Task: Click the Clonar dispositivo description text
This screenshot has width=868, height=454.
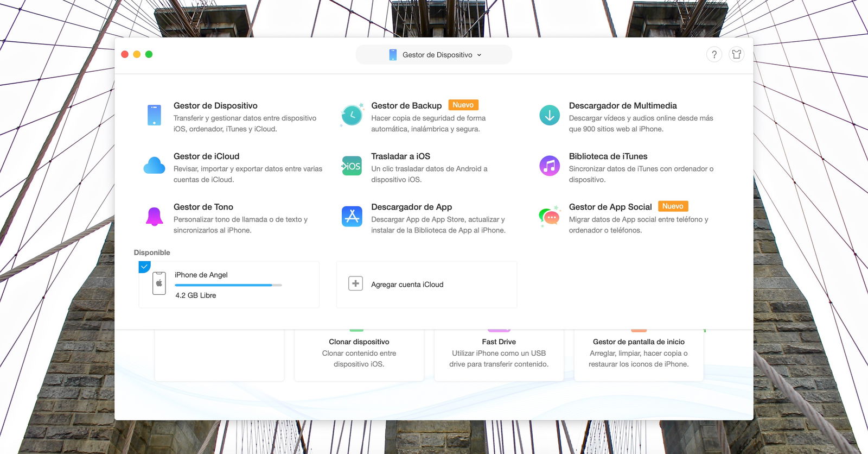Action: pyautogui.click(x=359, y=358)
